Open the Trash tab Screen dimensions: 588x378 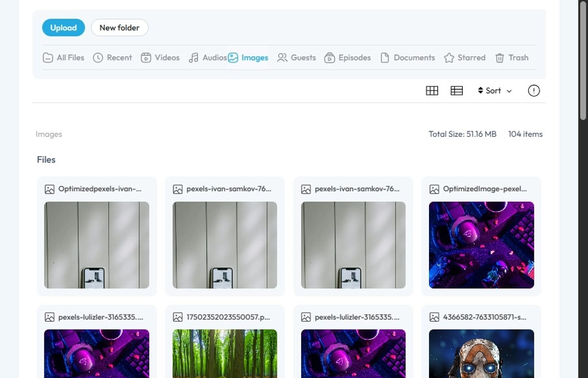512,57
